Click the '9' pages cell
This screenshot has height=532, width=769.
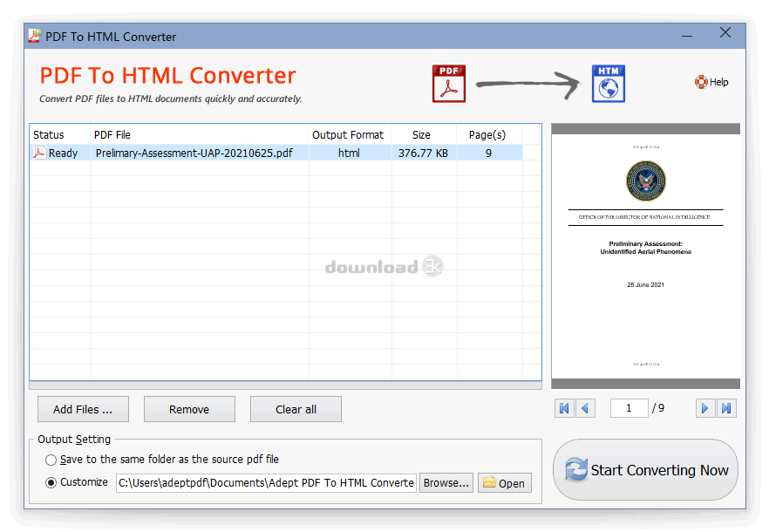pyautogui.click(x=488, y=153)
